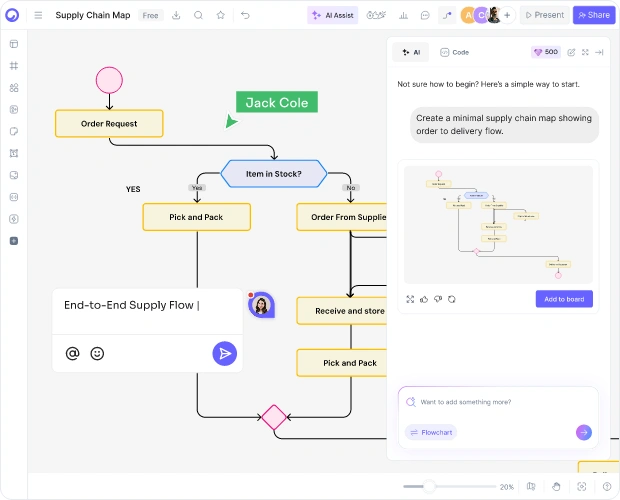Screen dimensions: 620x500
Task: Expand AI panel to fullscreen
Action: (x=585, y=52)
